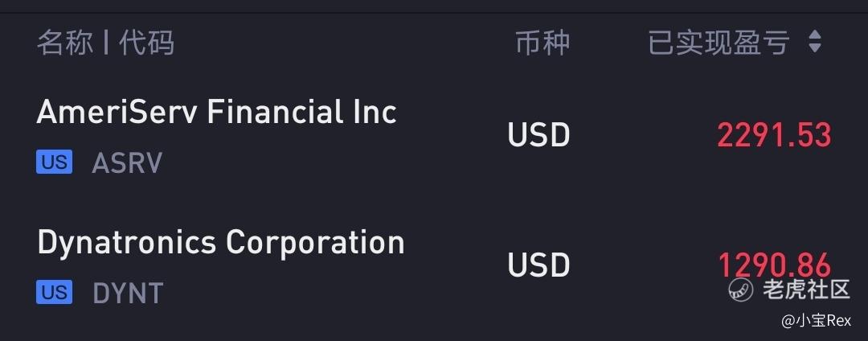
Task: Click the realized profit 1290.86 value
Action: [x=774, y=265]
